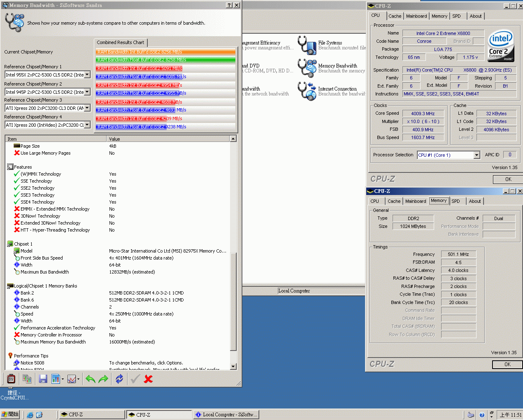Click the Intel Core 2 Extreme logo in CPU-Z
Screen dimensions: 523x420
501,46
